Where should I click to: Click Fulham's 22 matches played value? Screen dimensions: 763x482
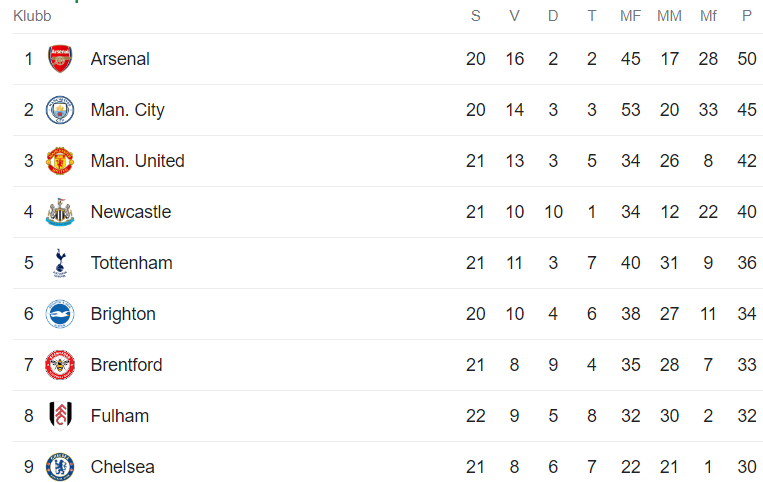(475, 416)
